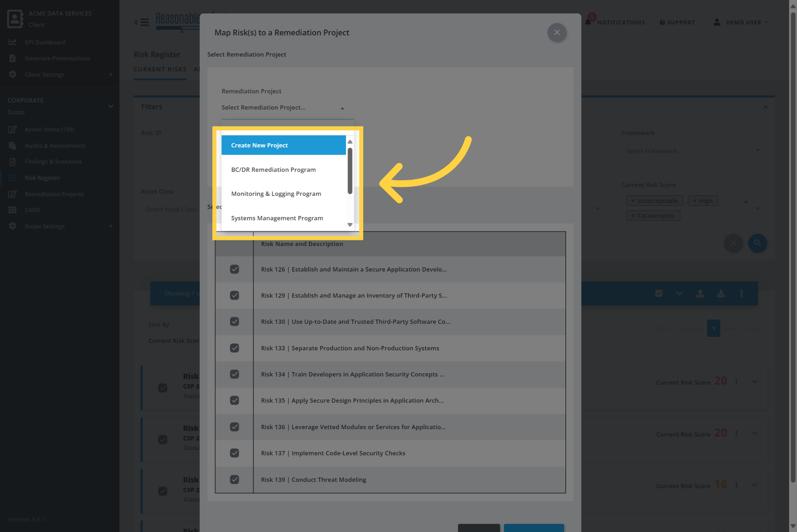Click dropdown list scroll-down arrow
The height and width of the screenshot is (532, 797).
(350, 225)
